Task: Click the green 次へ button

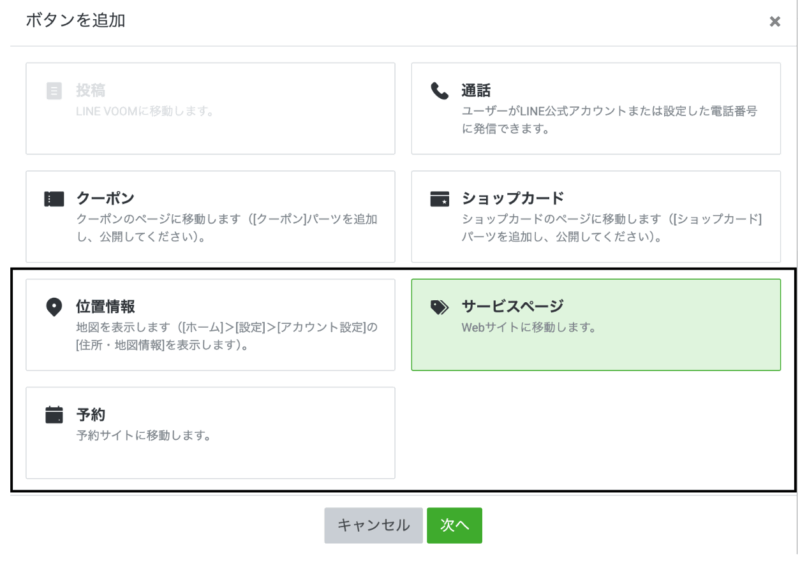Action: 454,525
